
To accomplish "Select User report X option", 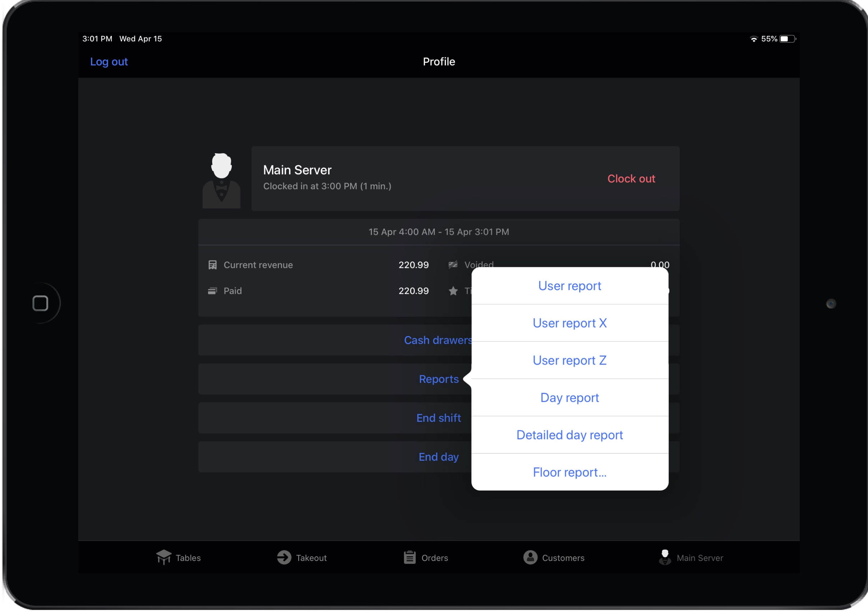I will pyautogui.click(x=569, y=323).
